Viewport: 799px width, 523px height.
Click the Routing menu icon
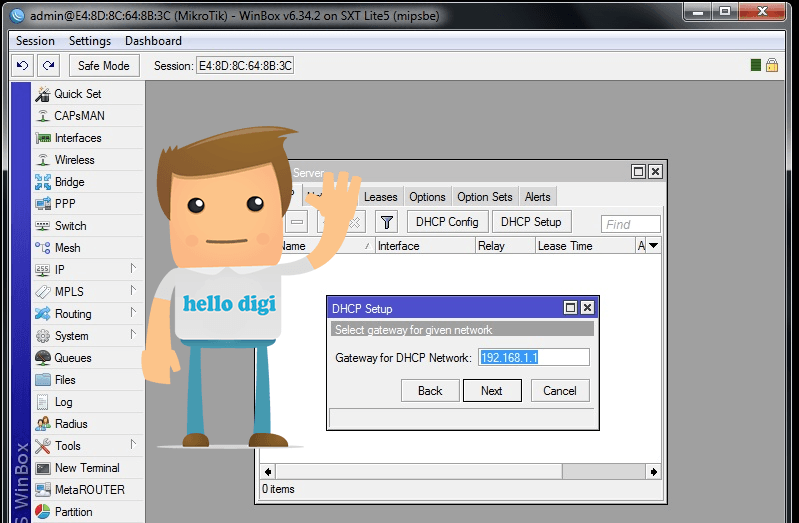coord(43,313)
